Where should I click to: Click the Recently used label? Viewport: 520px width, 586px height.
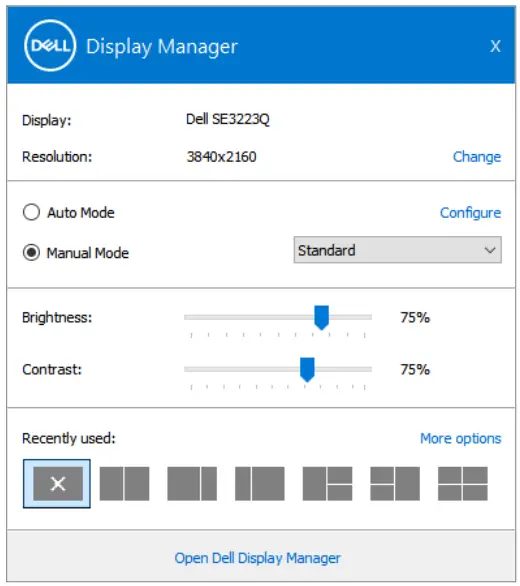click(x=69, y=438)
